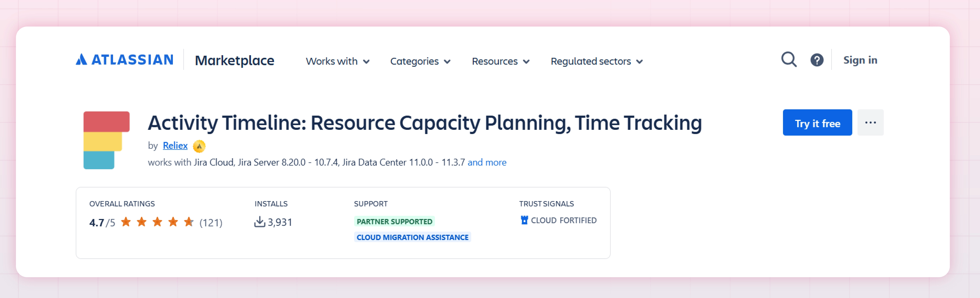Click the app title heading
The width and height of the screenshot is (980, 298).
click(425, 123)
